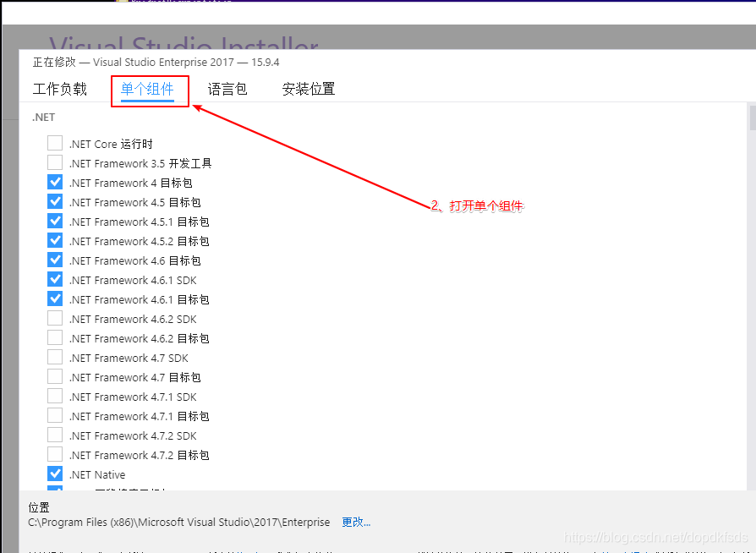Check .NET Framework 4.6.2 目标包
Viewport: 756px width, 553px height.
tap(55, 337)
